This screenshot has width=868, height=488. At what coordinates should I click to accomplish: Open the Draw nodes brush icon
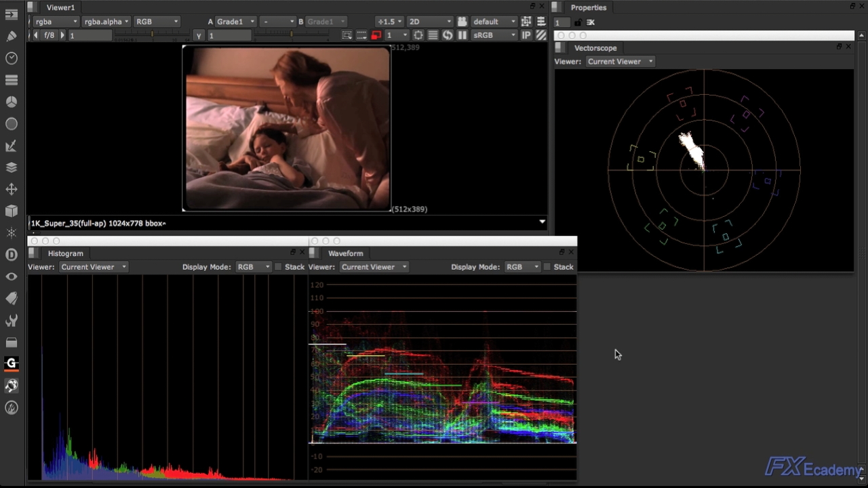pos(12,36)
